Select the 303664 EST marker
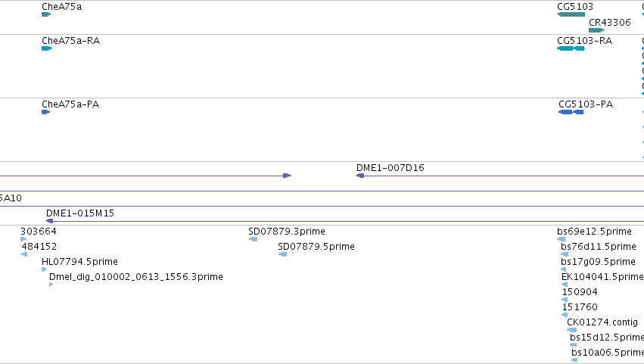Viewport: 644px width, 364px height. 23,239
